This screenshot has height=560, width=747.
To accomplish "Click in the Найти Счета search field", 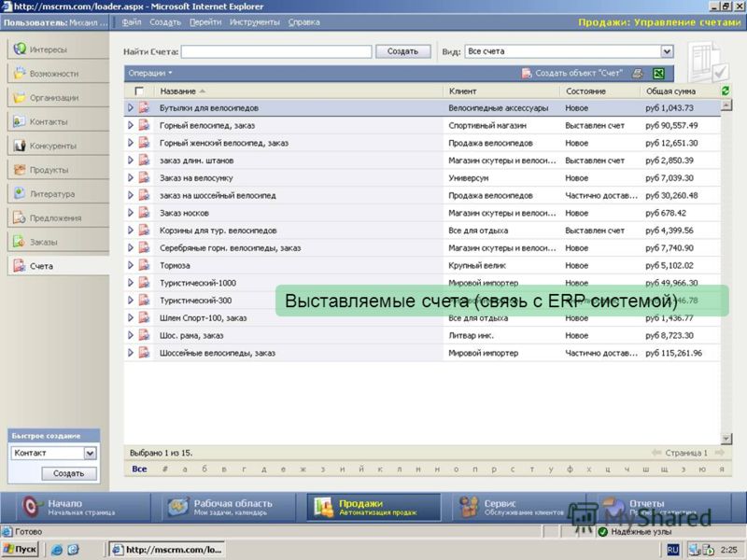I will (x=276, y=51).
